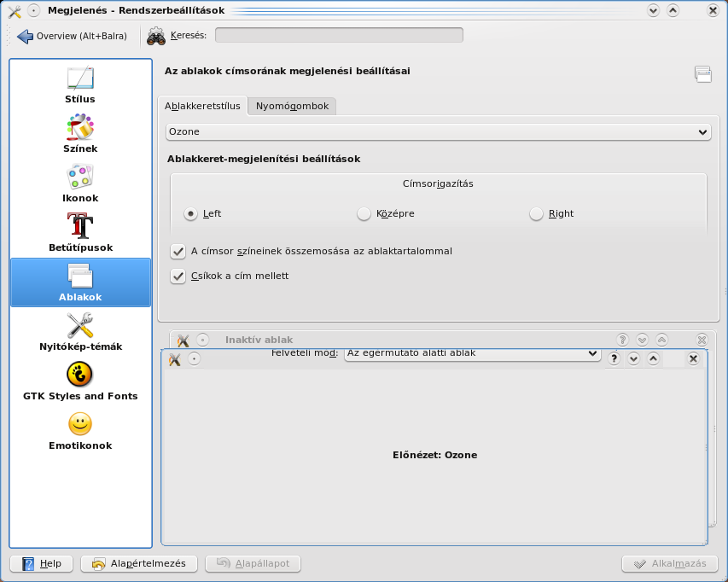Viewport: 728px width, 582px height.
Task: Close the active preview window
Action: (x=693, y=358)
